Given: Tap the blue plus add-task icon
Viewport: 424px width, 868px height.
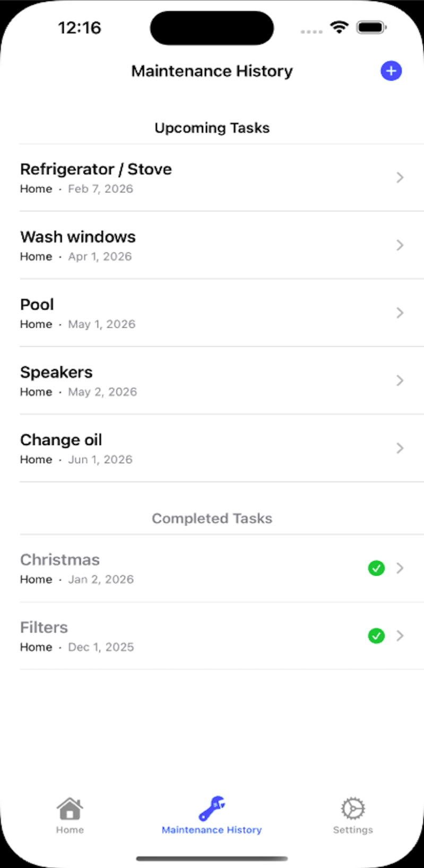Looking at the screenshot, I should pyautogui.click(x=391, y=71).
